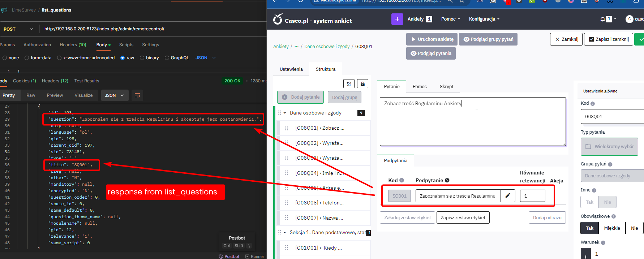Click the unlock padlock icon above question list

tap(362, 84)
